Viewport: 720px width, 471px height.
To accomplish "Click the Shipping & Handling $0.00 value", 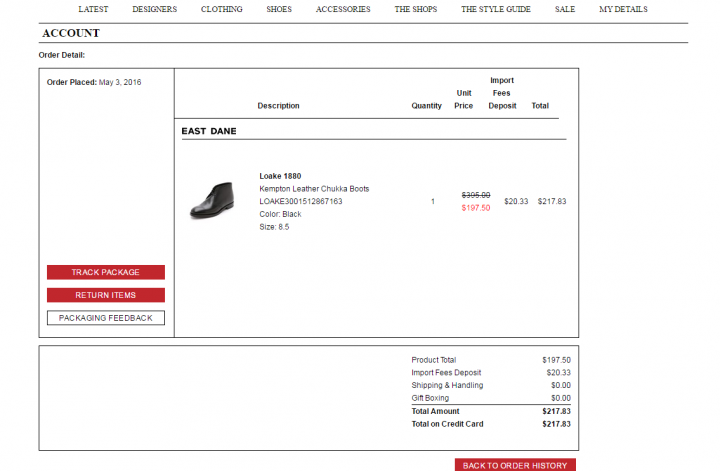I will pos(561,386).
